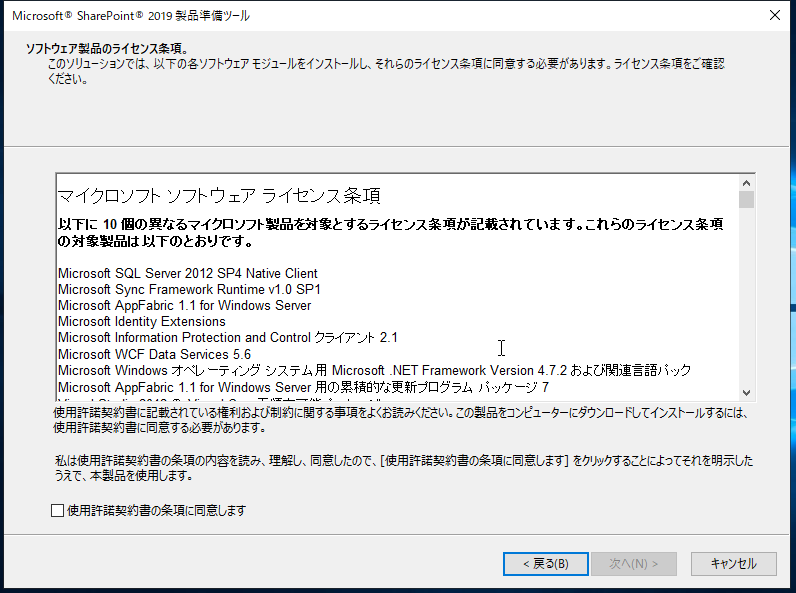Click the bold 以下に 10 個の異なる paragraph
This screenshot has height=593, width=796.
tap(390, 233)
